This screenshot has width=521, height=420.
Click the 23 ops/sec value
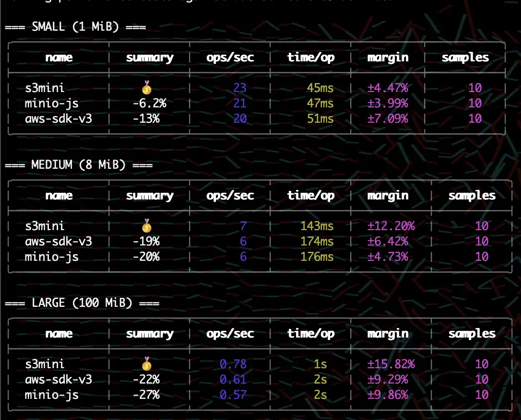coord(239,88)
